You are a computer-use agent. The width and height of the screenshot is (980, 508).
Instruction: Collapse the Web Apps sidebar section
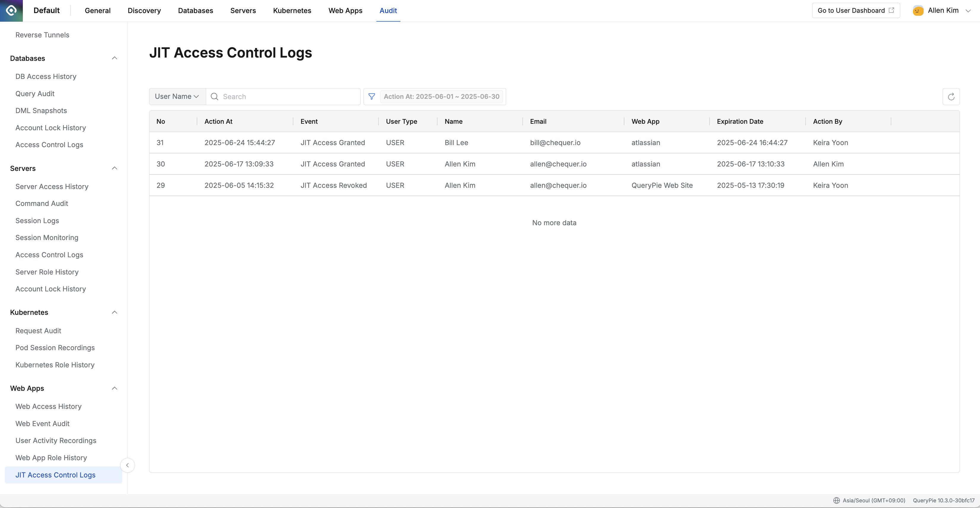pos(114,388)
